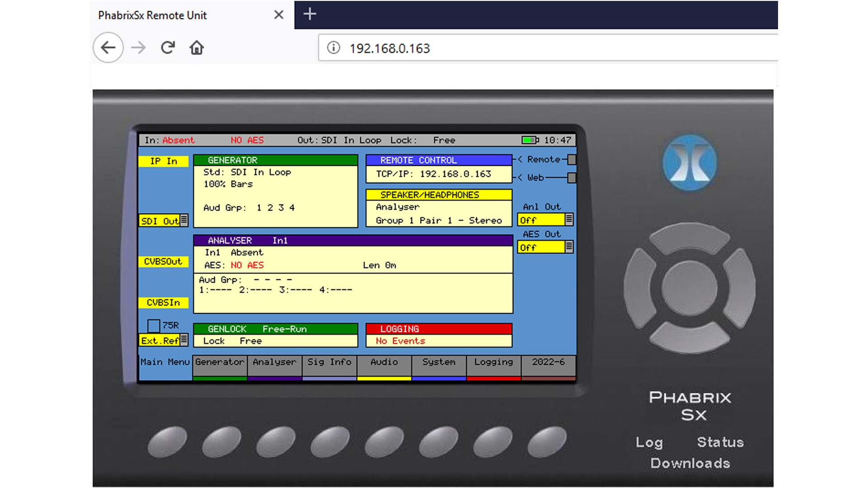The width and height of the screenshot is (868, 488).
Task: Switch to the Analyser tab
Action: (x=274, y=362)
